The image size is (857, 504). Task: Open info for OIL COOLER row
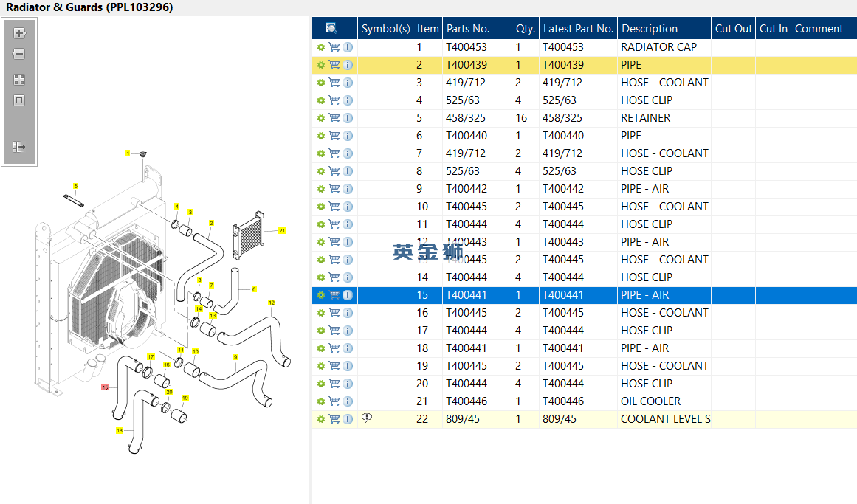point(348,401)
